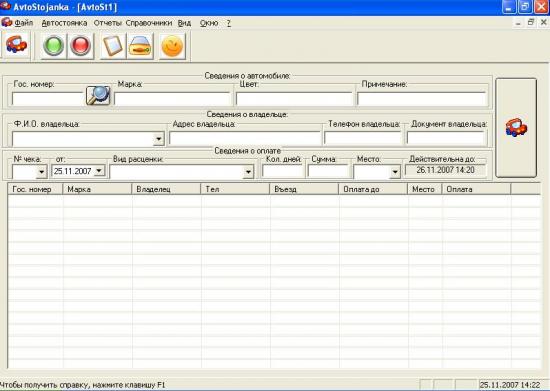Click the Марка column header
This screenshot has height=391, width=550.
pos(97,189)
